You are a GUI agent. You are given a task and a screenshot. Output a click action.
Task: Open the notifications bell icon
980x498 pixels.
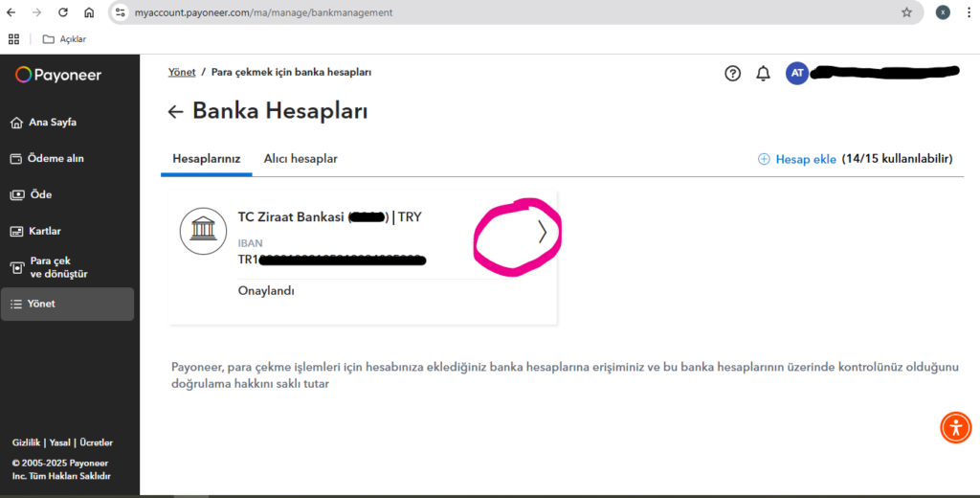[x=763, y=73]
